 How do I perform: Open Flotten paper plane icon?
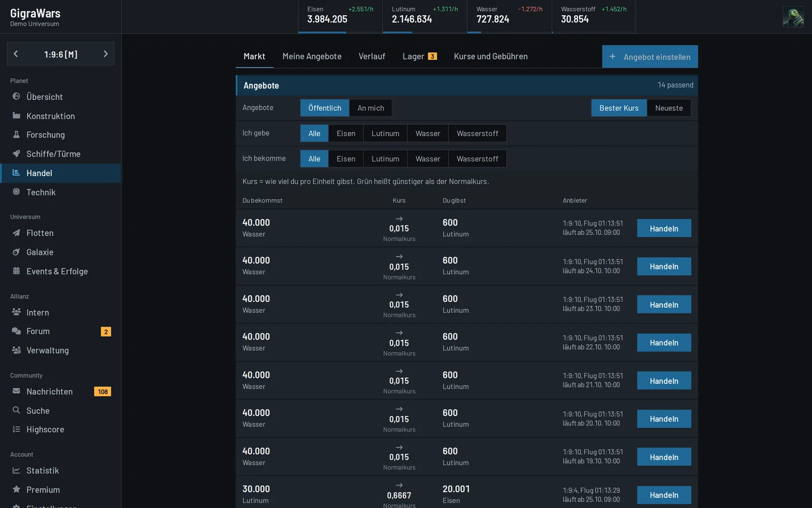click(x=16, y=233)
